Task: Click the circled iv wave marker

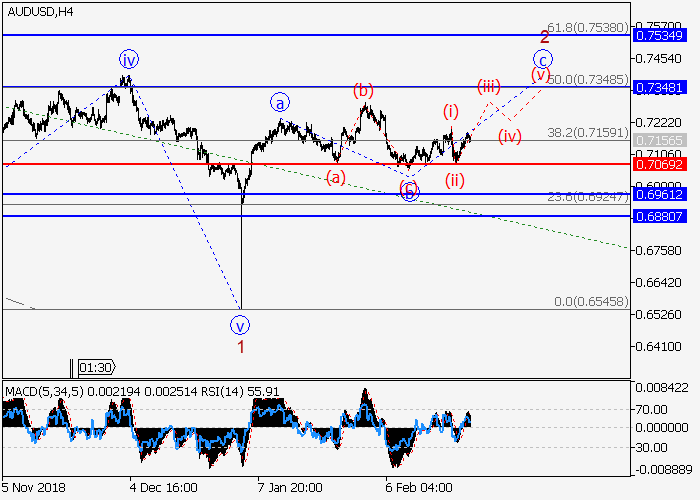Action: coord(127,58)
